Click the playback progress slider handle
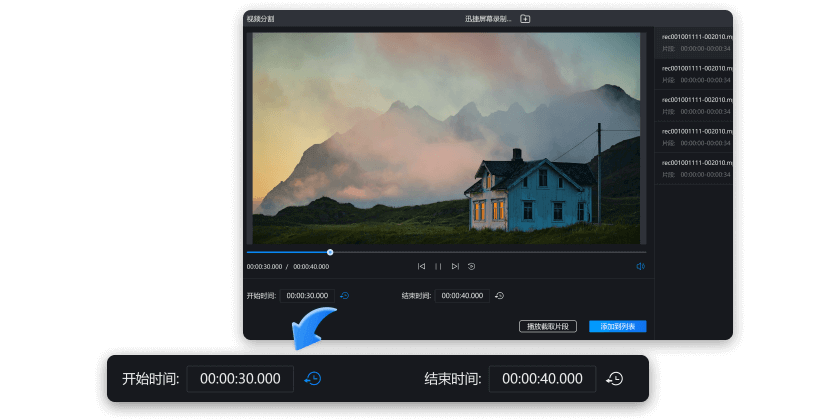This screenshot has width=840, height=420. 330,252
